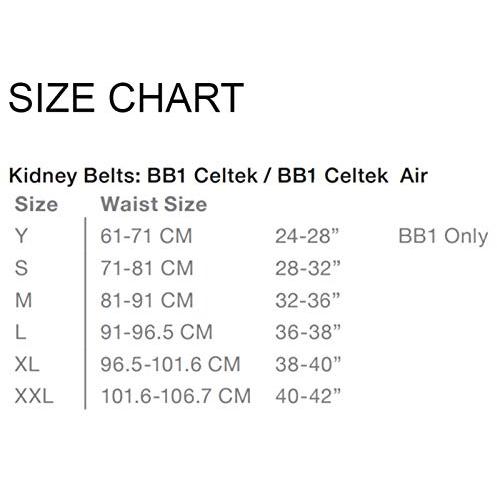Image resolution: width=497 pixels, height=497 pixels.
Task: Click the 36-38" inch value
Action: 308,332
